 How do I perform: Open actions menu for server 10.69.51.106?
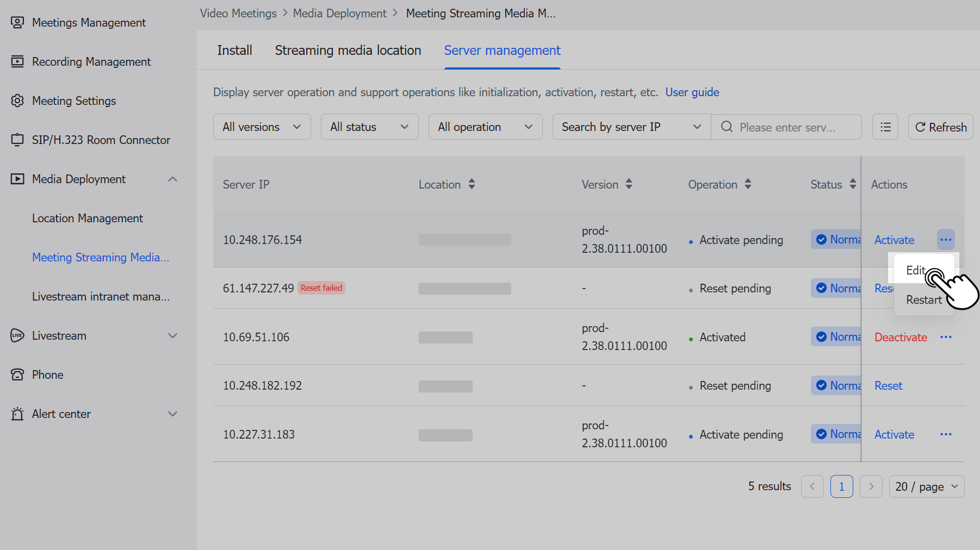[x=946, y=337]
